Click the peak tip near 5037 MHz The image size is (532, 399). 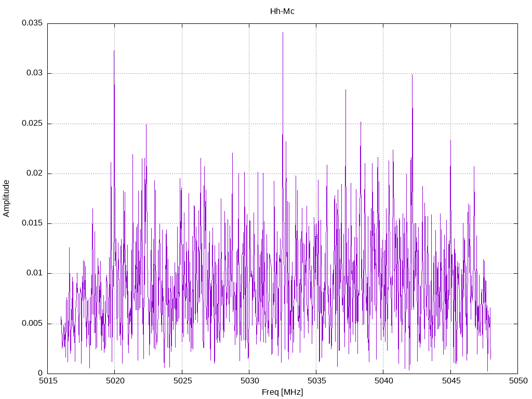click(x=345, y=90)
